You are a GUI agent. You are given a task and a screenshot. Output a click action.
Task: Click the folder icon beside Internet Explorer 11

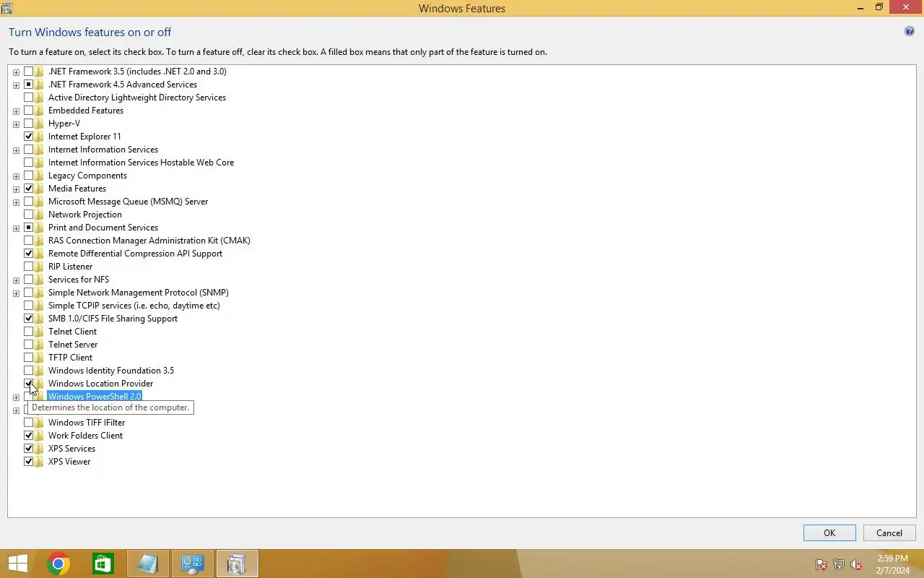(x=40, y=137)
